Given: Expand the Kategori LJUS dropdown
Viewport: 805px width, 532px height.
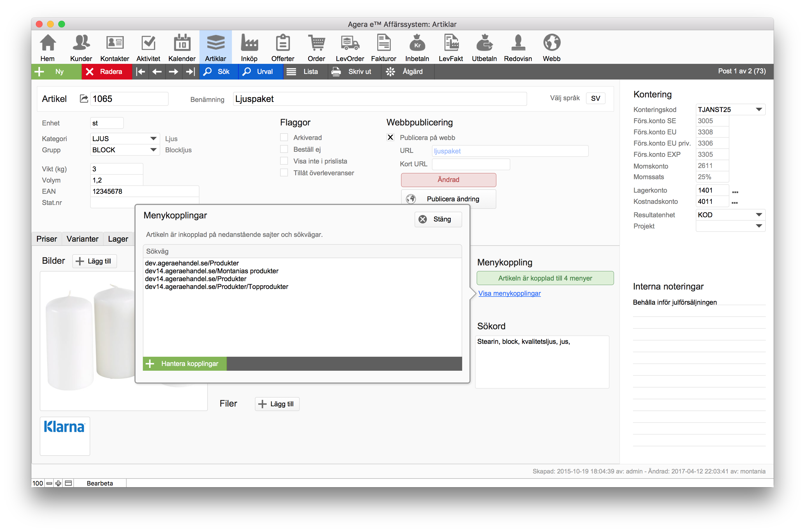Looking at the screenshot, I should tap(153, 138).
